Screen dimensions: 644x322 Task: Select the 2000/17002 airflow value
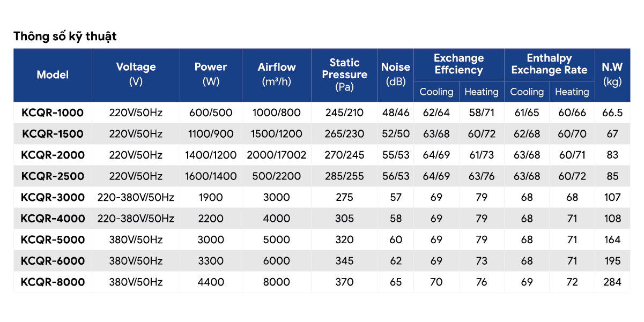(x=277, y=155)
